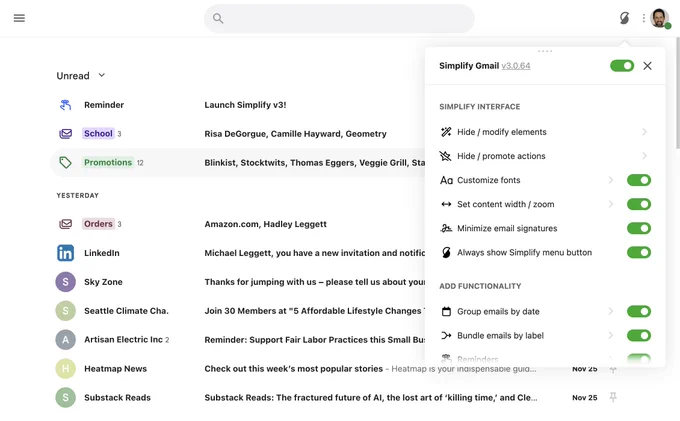Open Set content width / zoom settings
Screen dimensions: 680x421
tap(506, 204)
